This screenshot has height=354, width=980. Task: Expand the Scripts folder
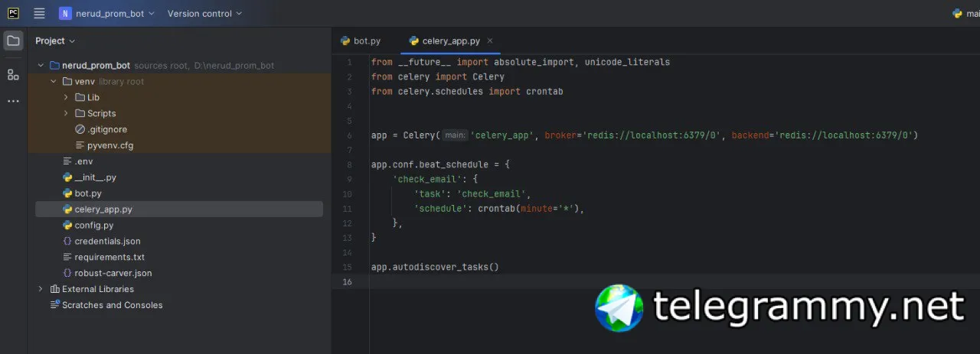point(66,114)
